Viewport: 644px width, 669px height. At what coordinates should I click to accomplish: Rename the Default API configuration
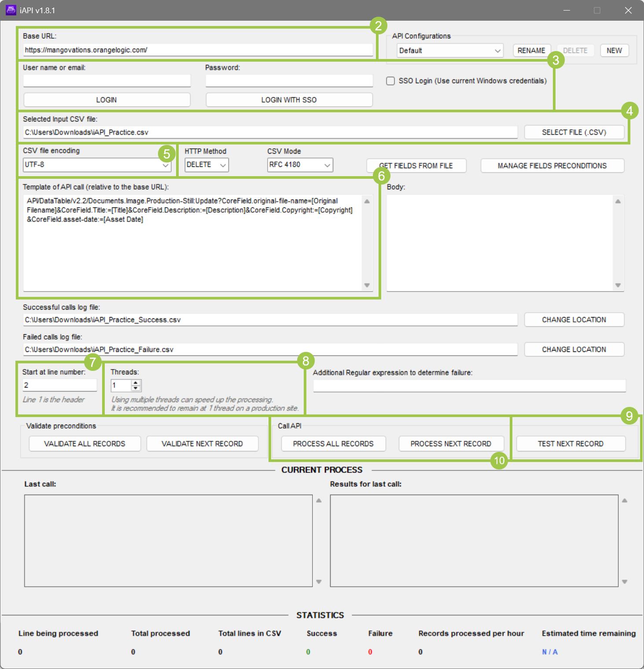pos(531,50)
